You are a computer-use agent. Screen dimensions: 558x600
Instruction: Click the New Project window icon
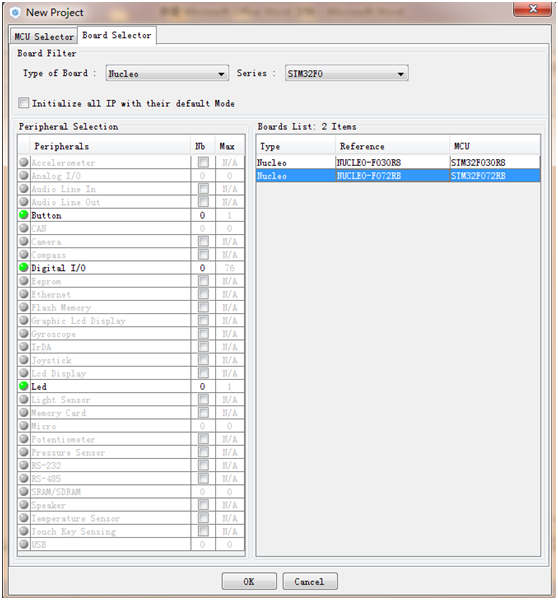point(15,13)
